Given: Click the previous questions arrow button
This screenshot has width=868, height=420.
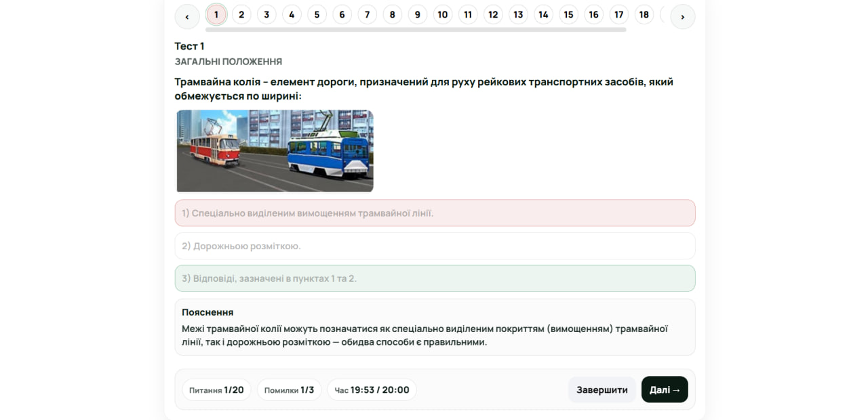Looking at the screenshot, I should click(x=186, y=17).
